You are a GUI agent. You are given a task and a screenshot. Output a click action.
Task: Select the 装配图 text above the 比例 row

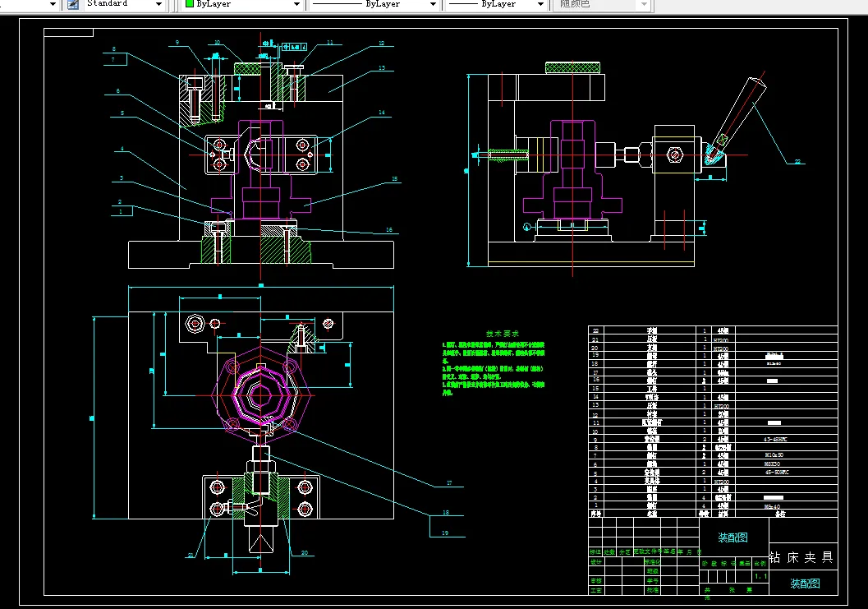[x=733, y=537]
